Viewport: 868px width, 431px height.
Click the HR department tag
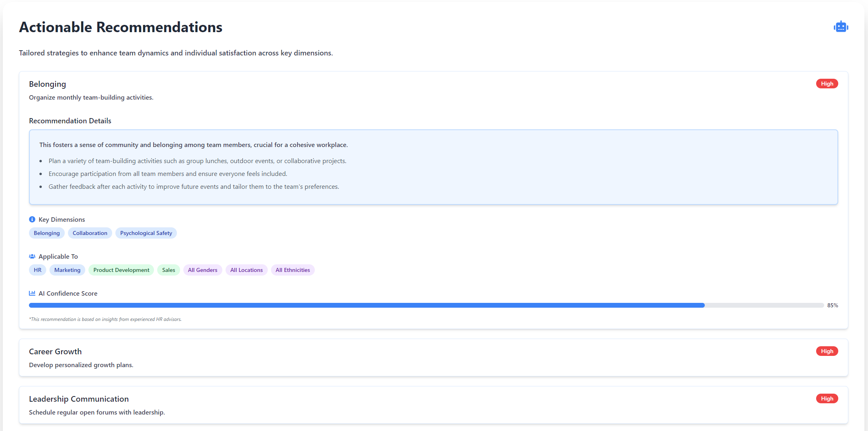pos(37,270)
